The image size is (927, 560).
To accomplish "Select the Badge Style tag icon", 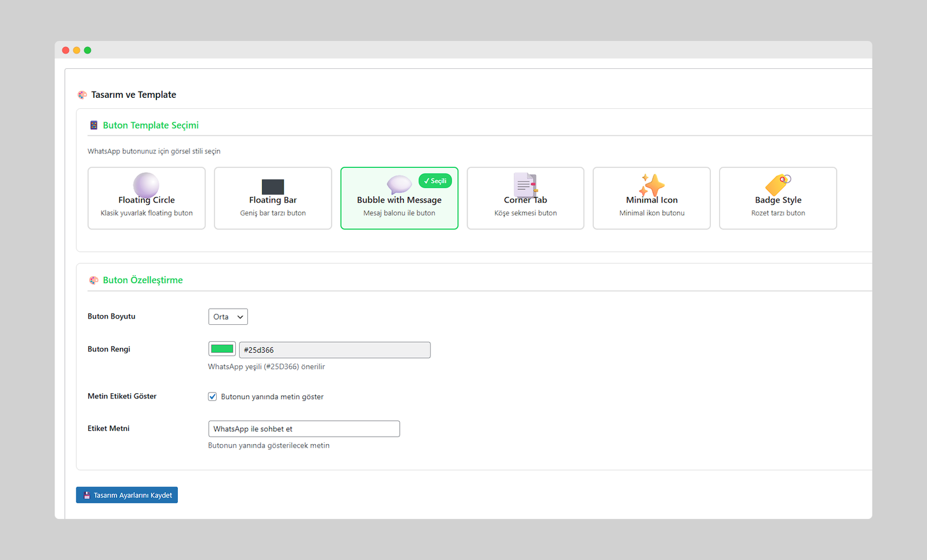I will (778, 185).
